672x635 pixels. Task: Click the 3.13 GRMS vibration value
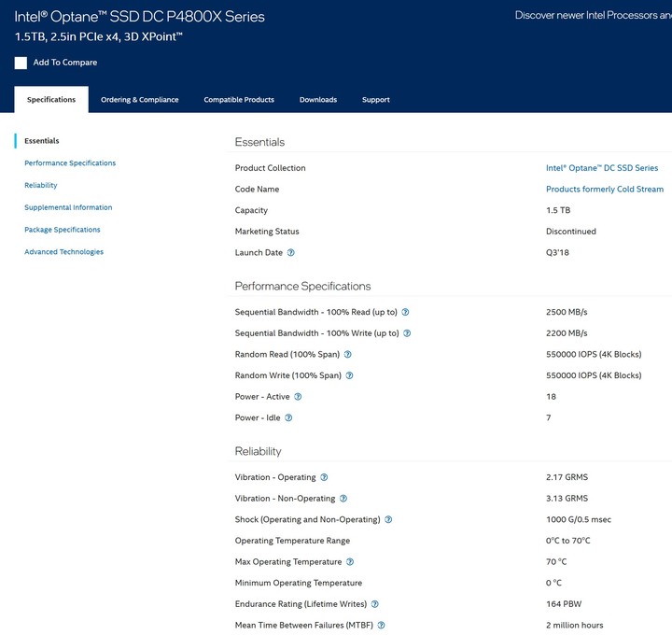click(x=567, y=499)
